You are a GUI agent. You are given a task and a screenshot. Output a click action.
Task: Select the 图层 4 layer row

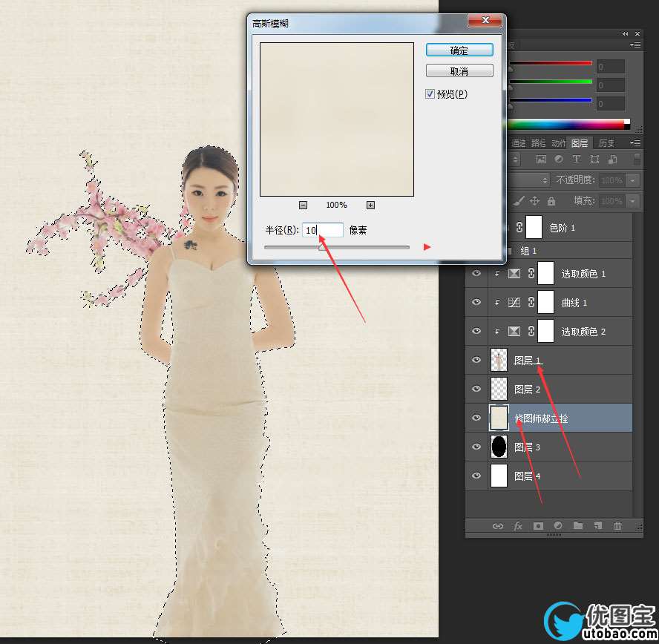point(548,476)
